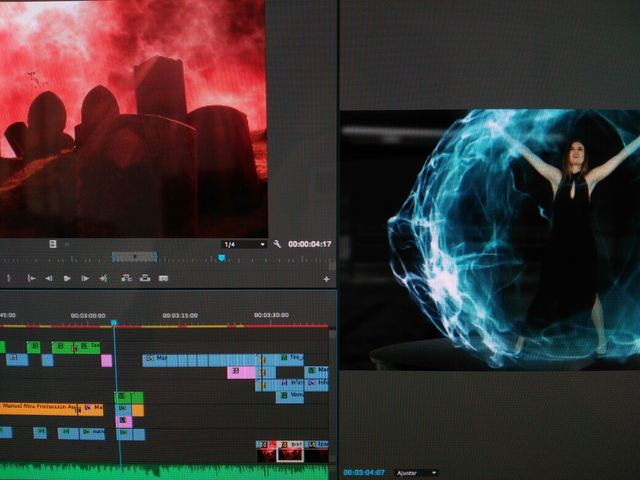Screen dimensions: 640x480
Task: Click the Extract edit icon
Action: [145, 278]
